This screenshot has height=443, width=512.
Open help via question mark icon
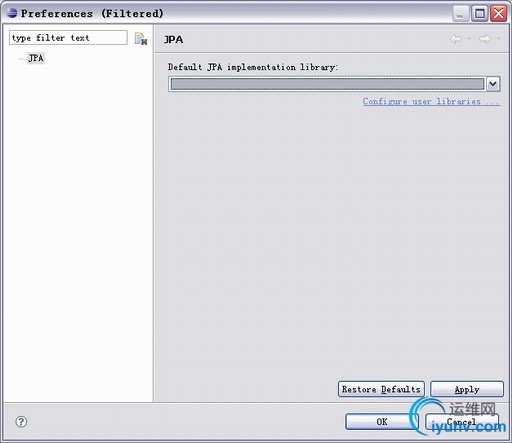click(21, 422)
